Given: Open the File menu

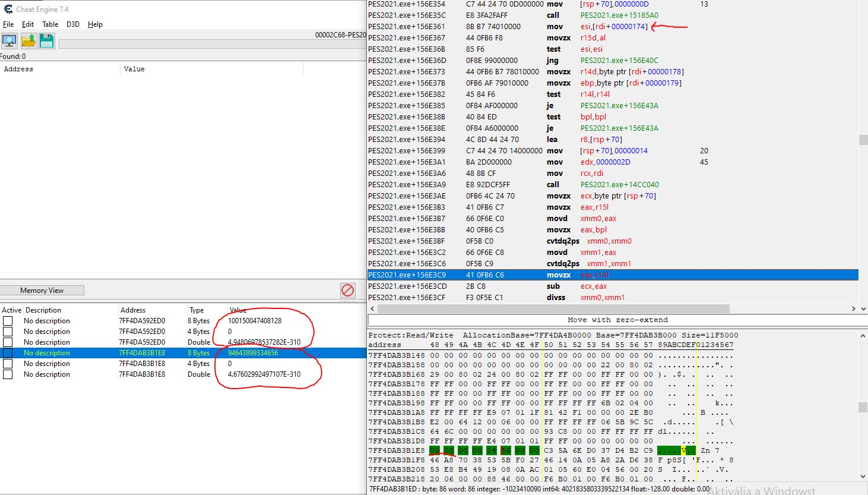Looking at the screenshot, I should pos(8,24).
